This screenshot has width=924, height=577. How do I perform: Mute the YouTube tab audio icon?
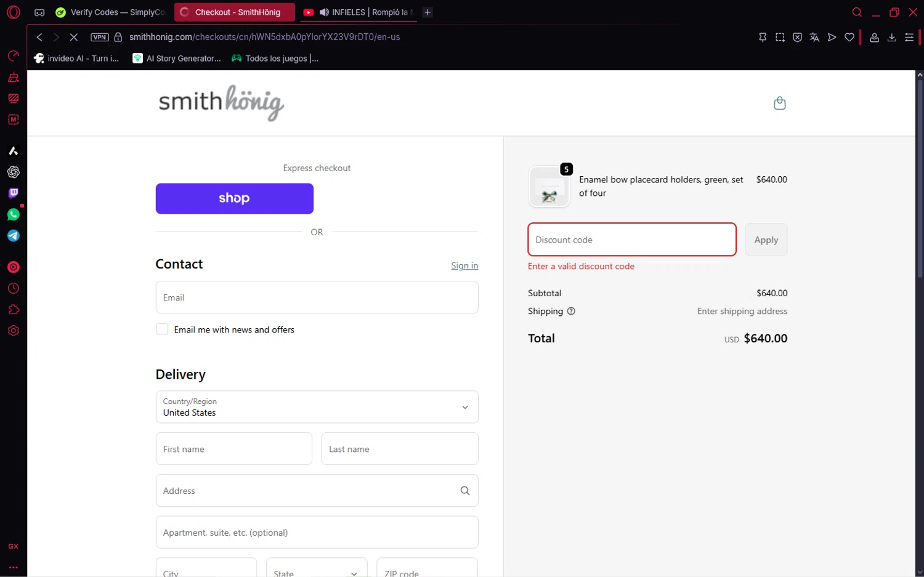tap(324, 12)
